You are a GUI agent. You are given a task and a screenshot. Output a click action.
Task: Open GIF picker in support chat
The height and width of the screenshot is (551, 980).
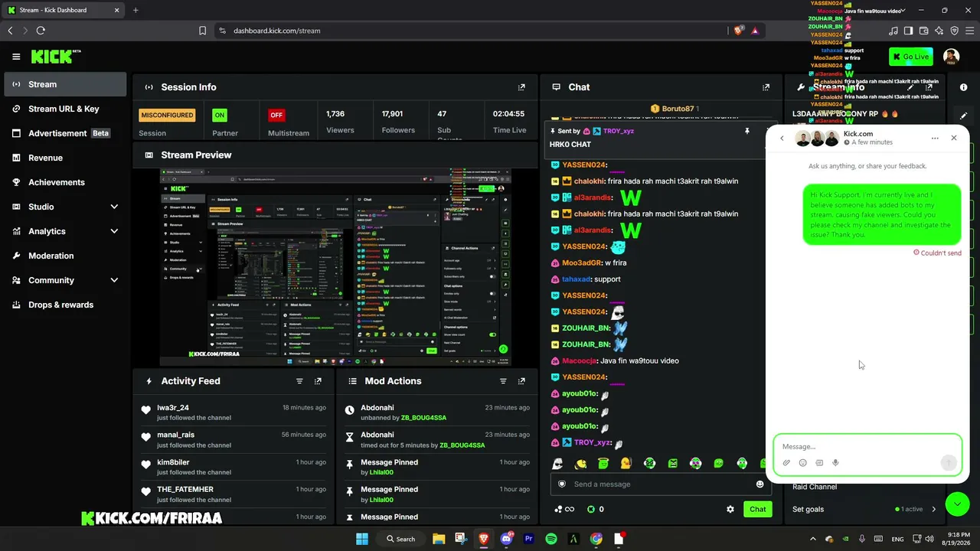(819, 462)
